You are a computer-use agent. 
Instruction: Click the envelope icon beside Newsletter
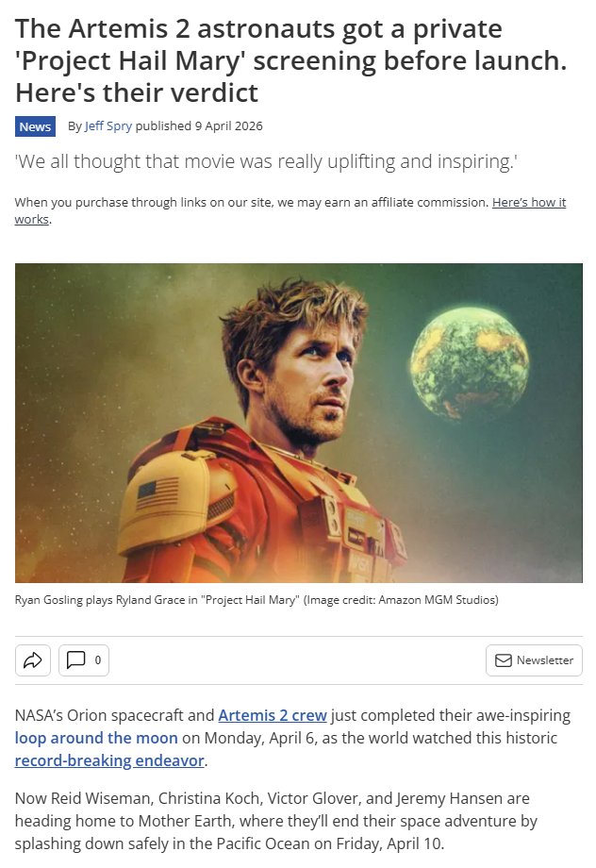pos(503,660)
